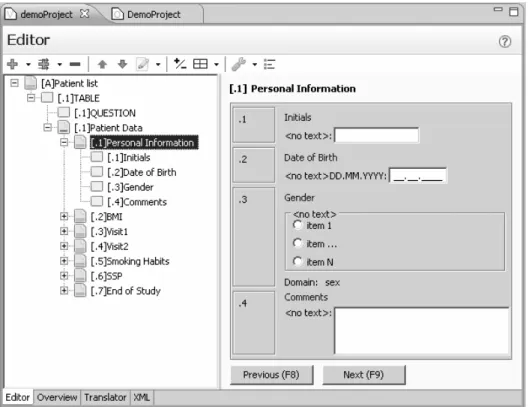529x407 pixels.
Task: Select [.4]Visit2 tree item
Action: [110, 246]
